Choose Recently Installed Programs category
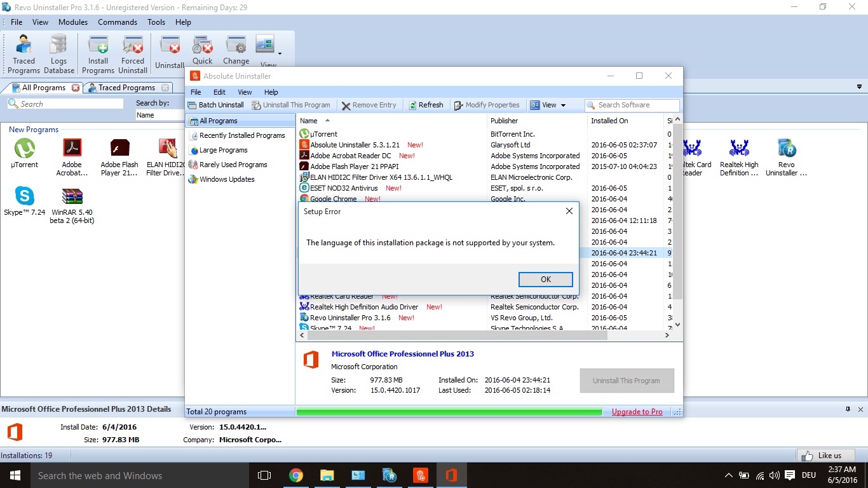868x488 pixels. pos(241,135)
